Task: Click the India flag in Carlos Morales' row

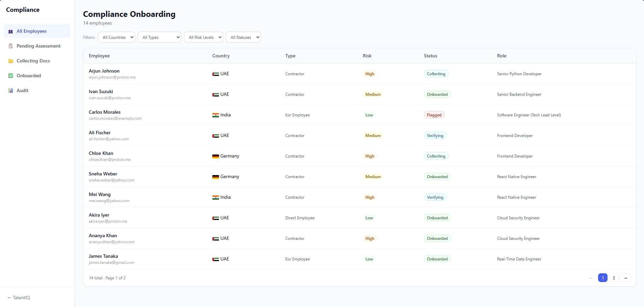Action: [x=215, y=115]
